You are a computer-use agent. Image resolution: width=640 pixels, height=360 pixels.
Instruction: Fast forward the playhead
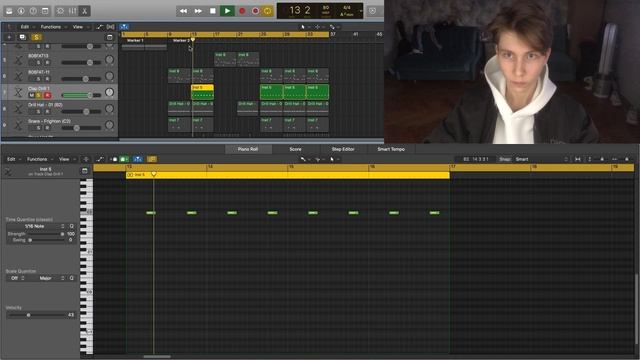(x=198, y=11)
